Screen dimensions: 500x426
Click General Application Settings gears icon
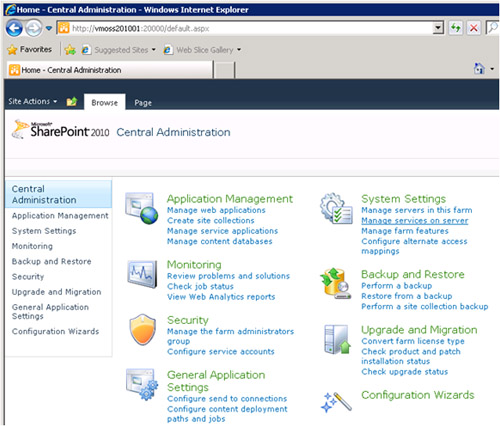pos(142,384)
